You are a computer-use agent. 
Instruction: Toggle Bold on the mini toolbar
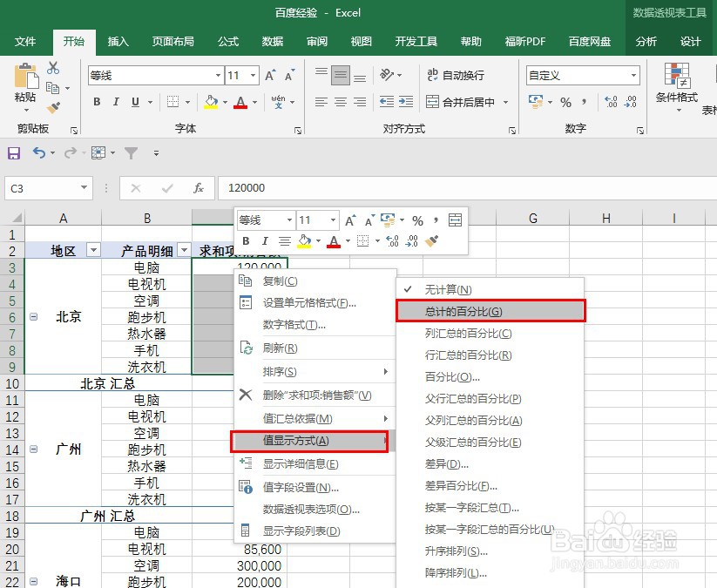pyautogui.click(x=246, y=241)
